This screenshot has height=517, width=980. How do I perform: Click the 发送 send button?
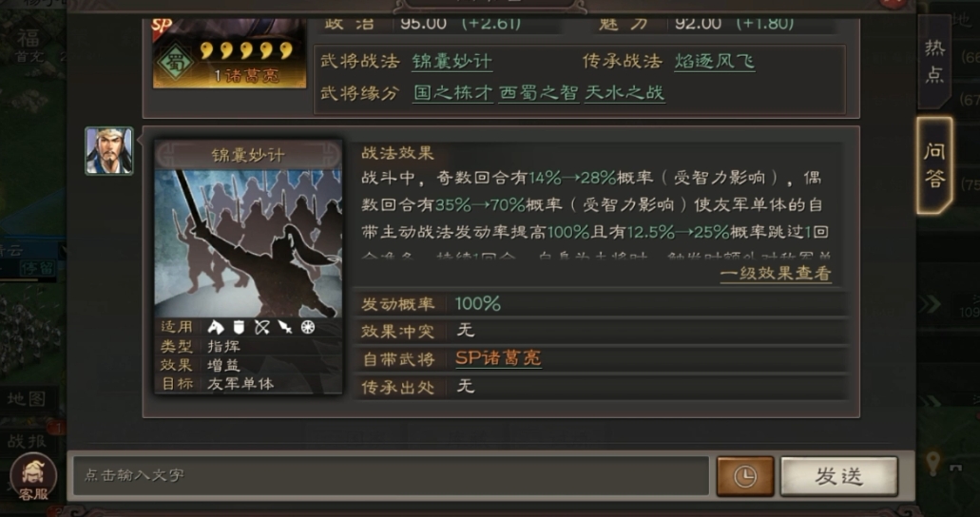[838, 476]
